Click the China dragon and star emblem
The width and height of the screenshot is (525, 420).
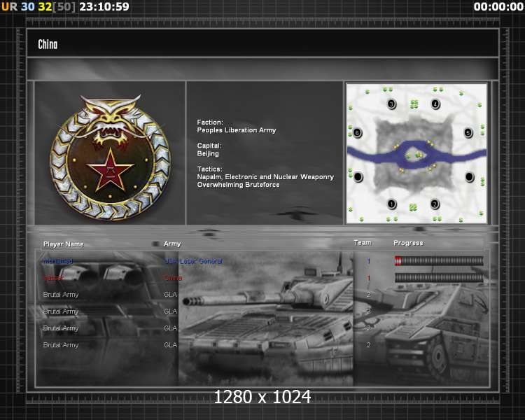(x=110, y=157)
